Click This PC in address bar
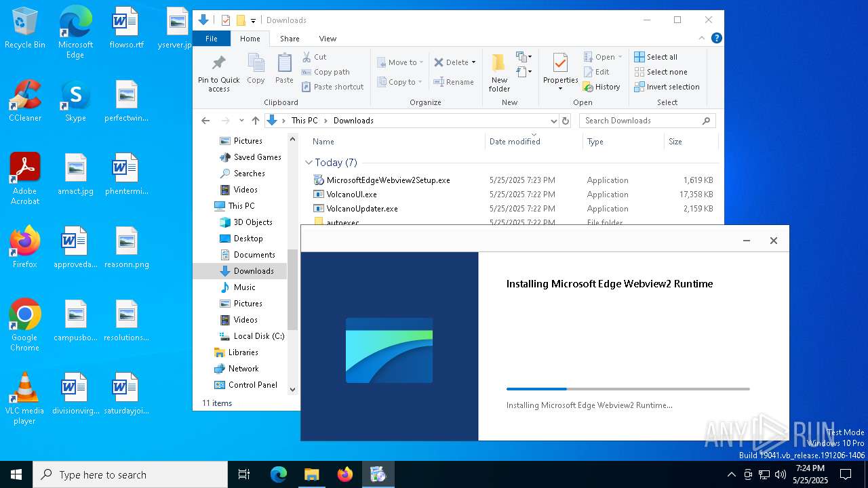Image resolution: width=868 pixels, height=488 pixels. (x=304, y=121)
